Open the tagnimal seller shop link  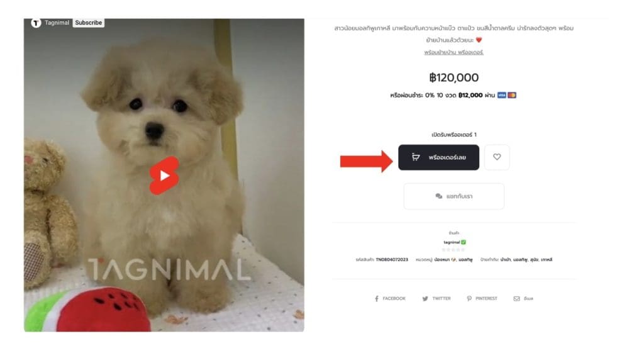(452, 242)
